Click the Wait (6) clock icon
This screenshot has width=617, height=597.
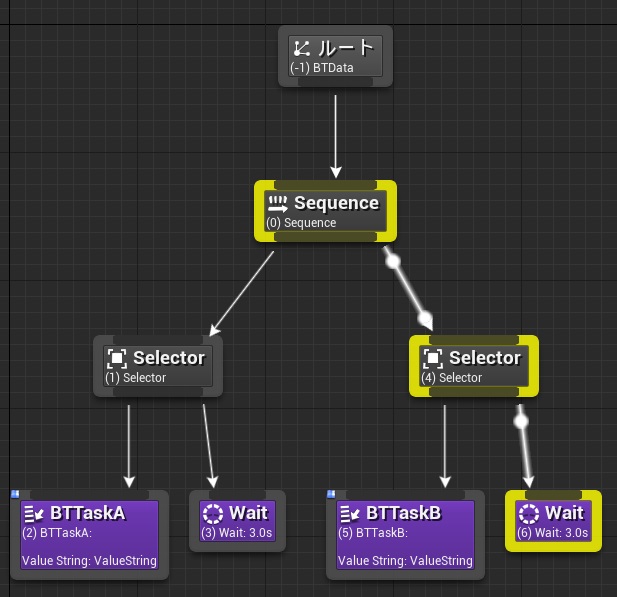click(x=528, y=514)
